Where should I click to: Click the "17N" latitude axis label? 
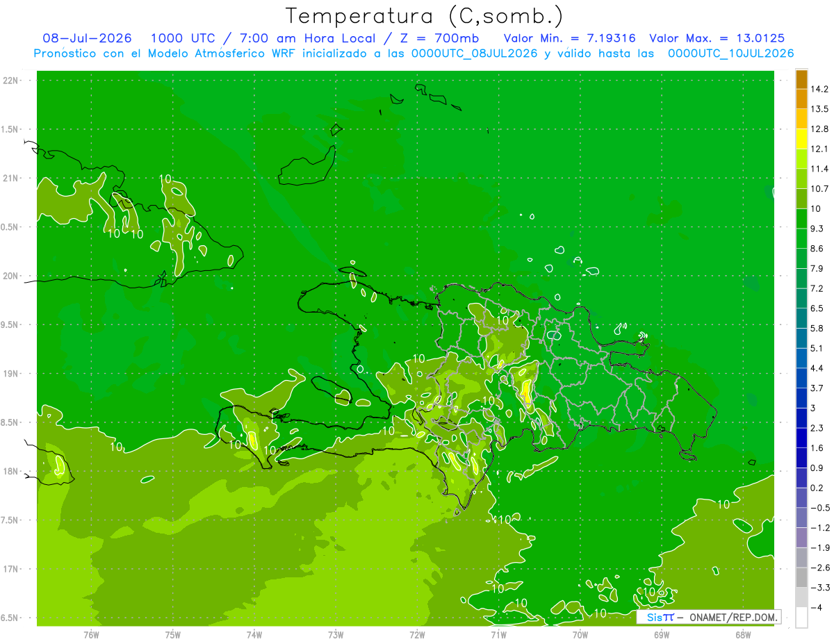point(11,569)
